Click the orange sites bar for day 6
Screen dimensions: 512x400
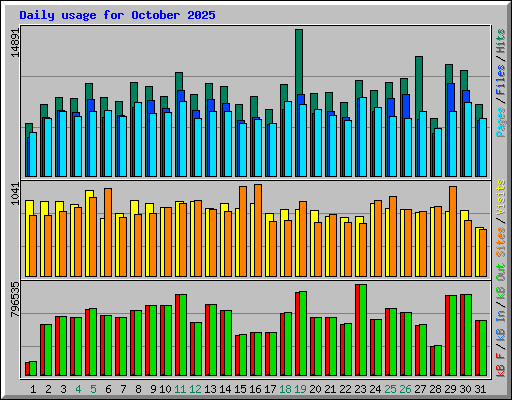[108, 232]
